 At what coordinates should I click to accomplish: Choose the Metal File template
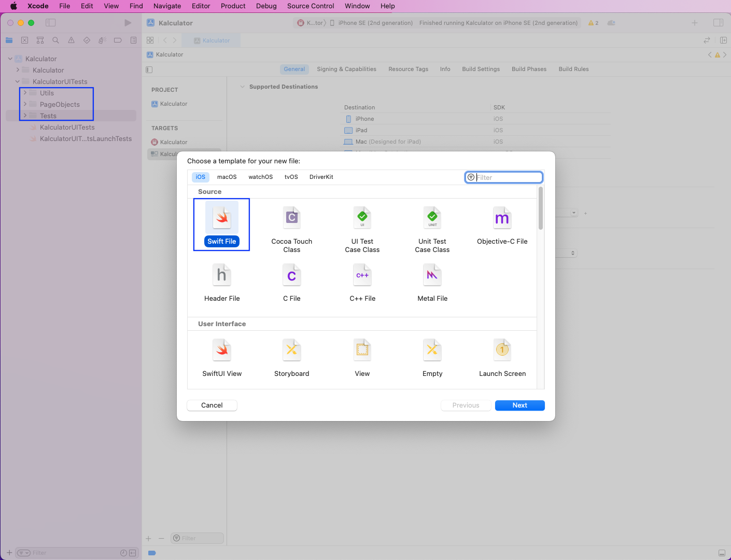[432, 283]
